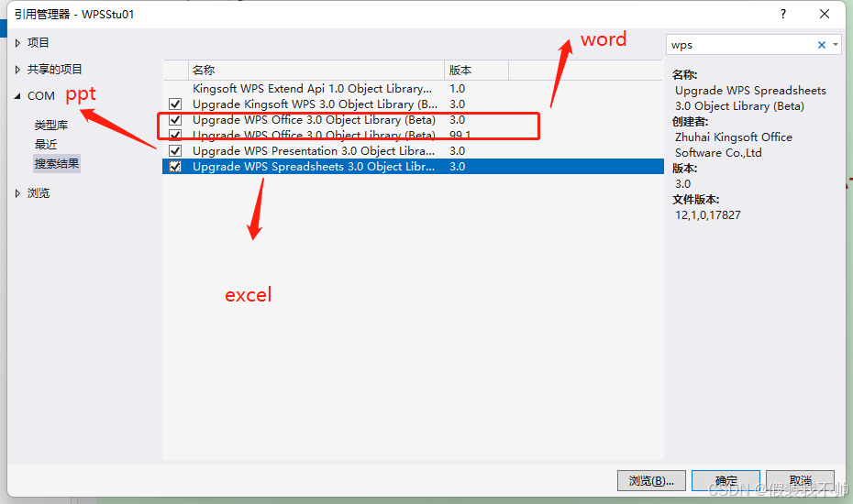Image resolution: width=853 pixels, height=504 pixels.
Task: Select Kingsoft WPS Extend Api 1.0 Object Library row
Action: (413, 89)
